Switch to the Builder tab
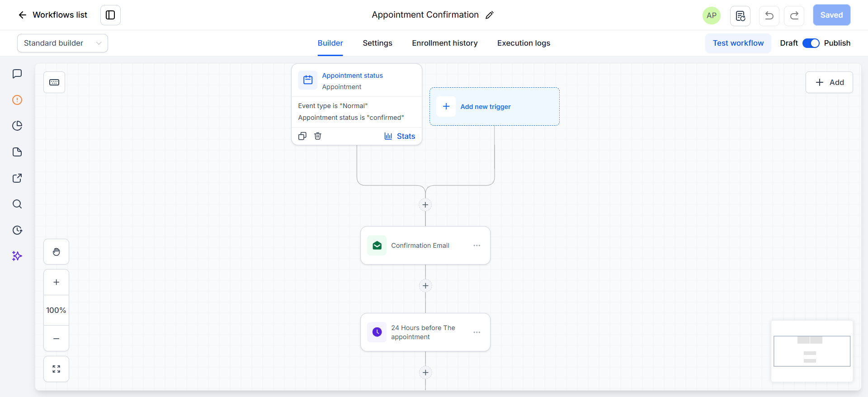The image size is (868, 397). 330,43
